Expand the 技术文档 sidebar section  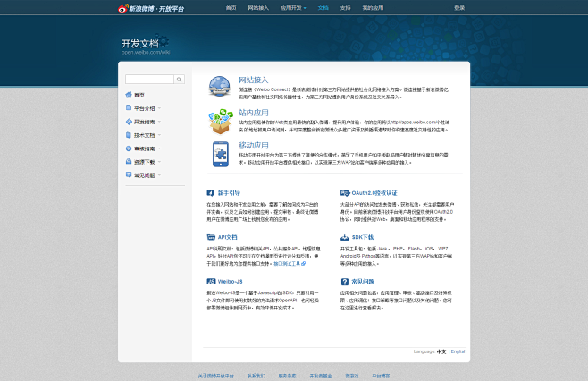click(144, 135)
